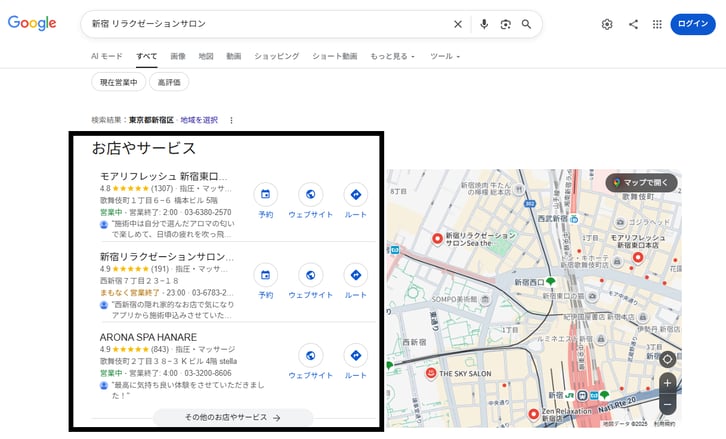Click the Google logo
The image size is (726, 439).
(x=32, y=23)
